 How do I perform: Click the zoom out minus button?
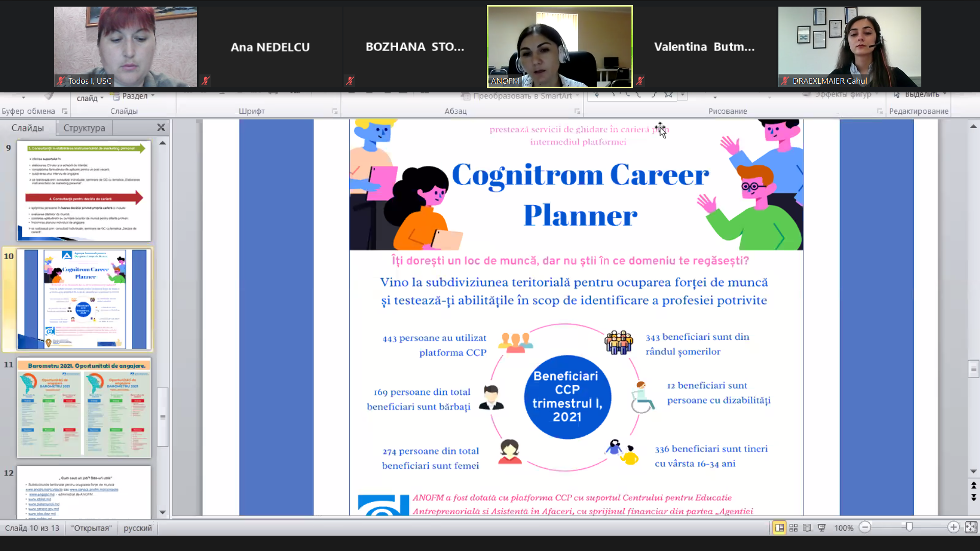865,528
